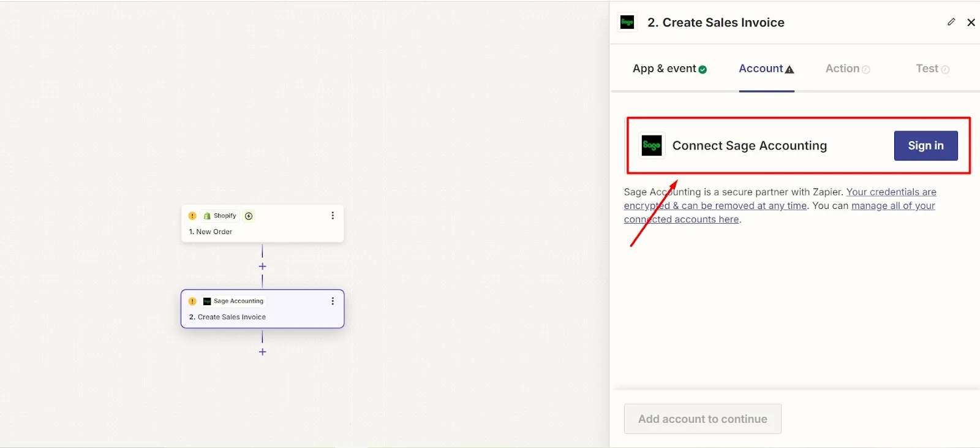Click the instant trigger icon beside Shopify
The height and width of the screenshot is (448, 980).
tap(249, 216)
